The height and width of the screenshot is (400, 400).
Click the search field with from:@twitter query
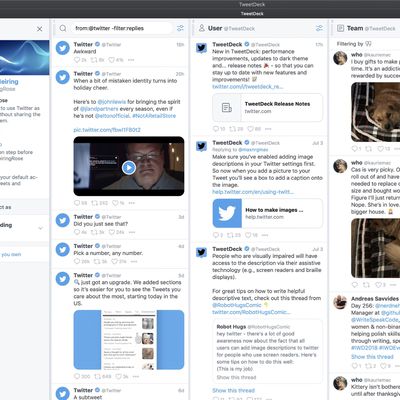[122, 28]
